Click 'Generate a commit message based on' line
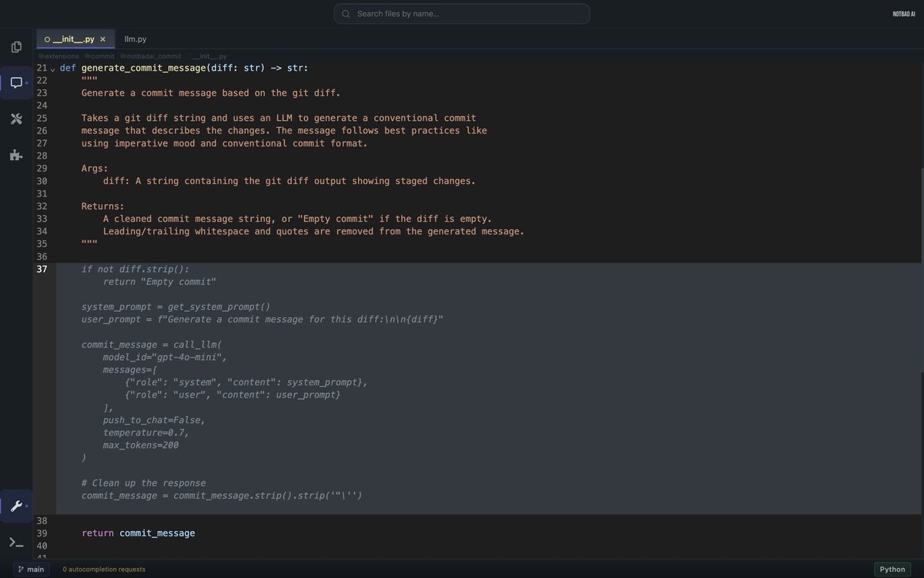The width and height of the screenshot is (924, 578). (x=211, y=93)
